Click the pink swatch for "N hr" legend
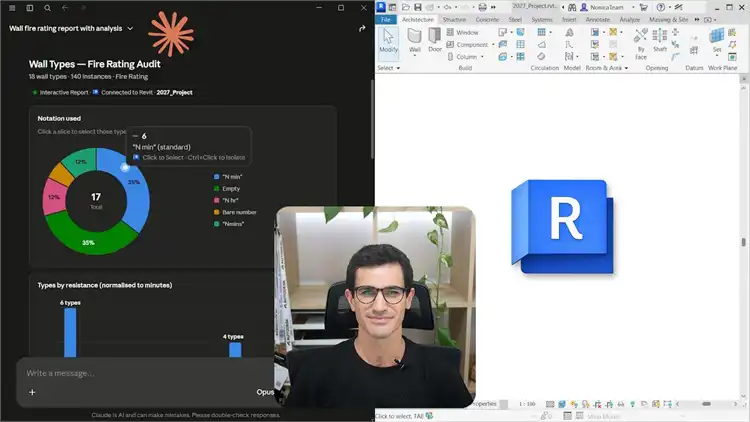The width and height of the screenshot is (750, 422). [216, 200]
